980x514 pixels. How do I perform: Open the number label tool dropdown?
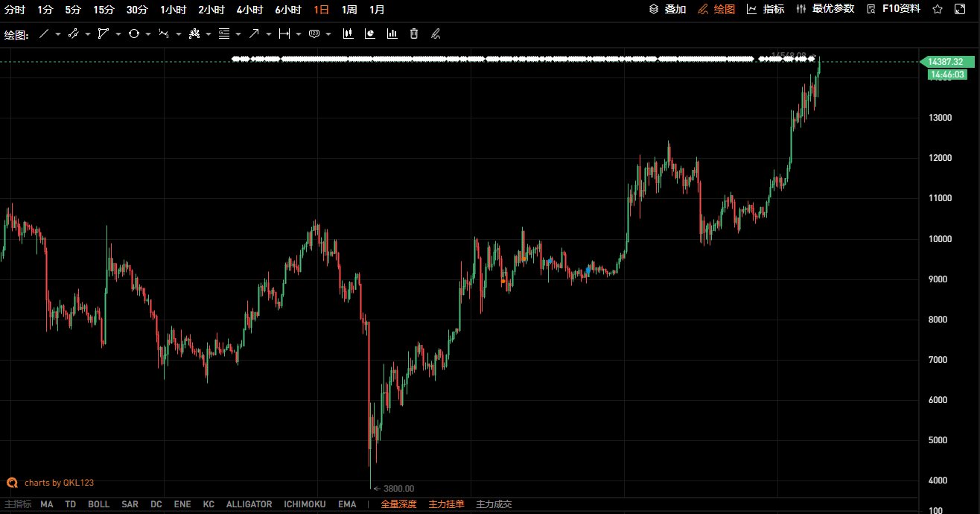click(x=327, y=34)
